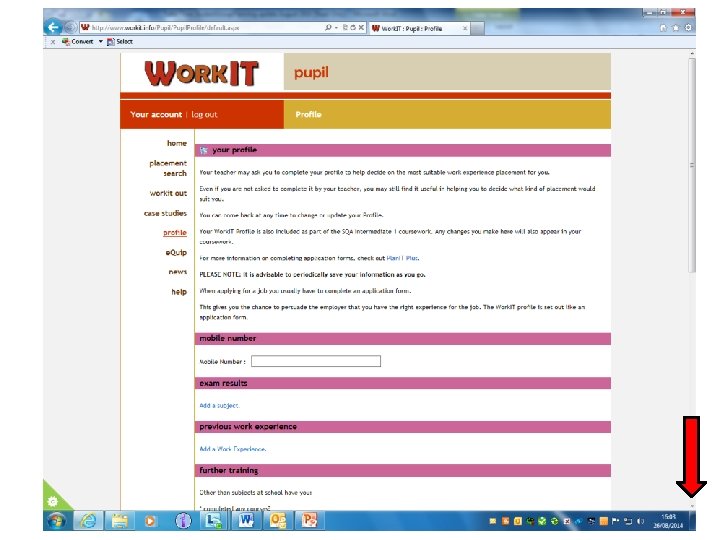The height and width of the screenshot is (540, 720).
Task: Navigate to home in sidebar
Action: point(177,143)
